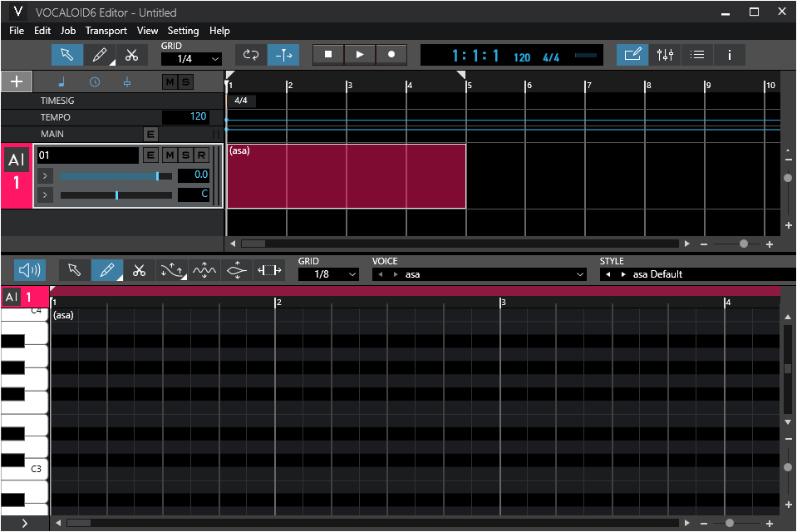Solo track 01 with S button
Viewport: 797px width, 532px height.
pyautogui.click(x=186, y=155)
